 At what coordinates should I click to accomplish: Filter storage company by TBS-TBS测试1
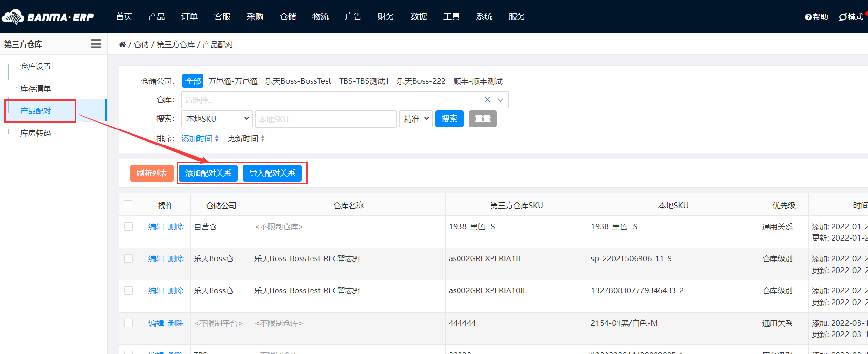(x=364, y=81)
